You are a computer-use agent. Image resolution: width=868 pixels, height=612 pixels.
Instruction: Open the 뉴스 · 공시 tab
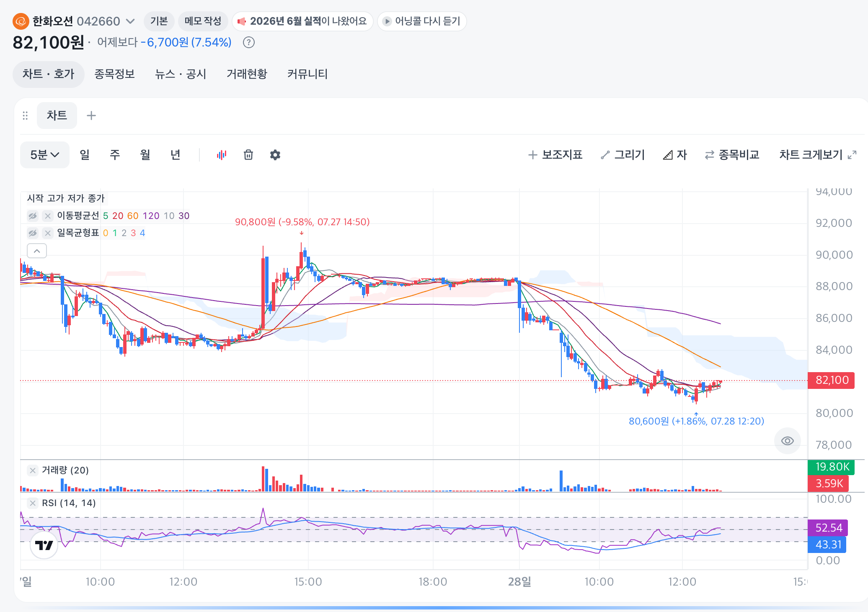pyautogui.click(x=181, y=74)
